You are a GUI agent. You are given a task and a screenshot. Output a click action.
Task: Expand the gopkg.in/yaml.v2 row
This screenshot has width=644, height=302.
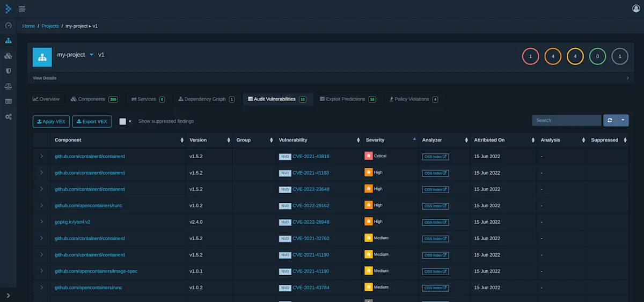[x=41, y=222]
